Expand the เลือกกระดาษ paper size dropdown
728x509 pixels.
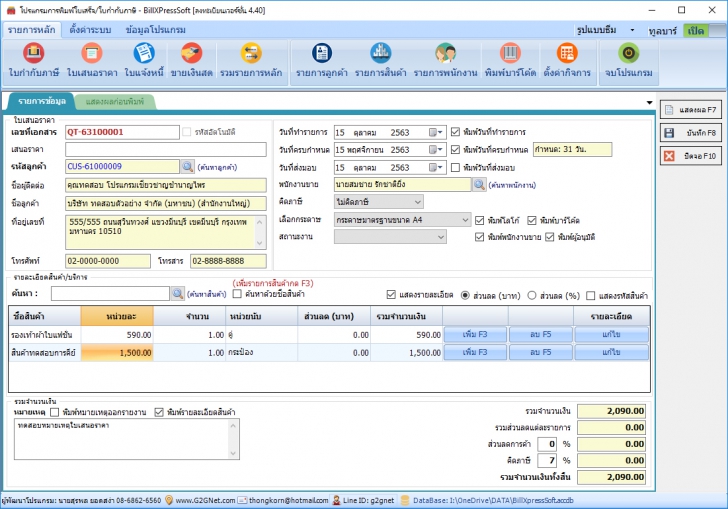tap(465, 220)
